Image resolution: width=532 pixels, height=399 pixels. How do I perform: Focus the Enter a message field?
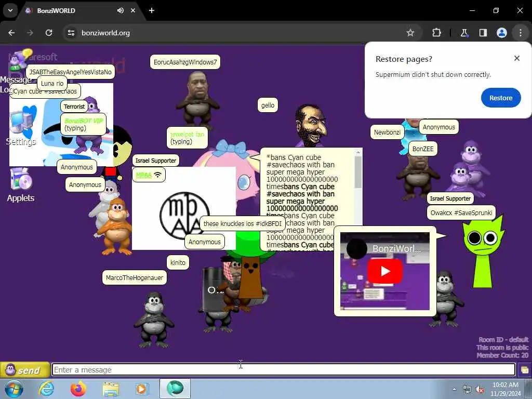tap(284, 369)
